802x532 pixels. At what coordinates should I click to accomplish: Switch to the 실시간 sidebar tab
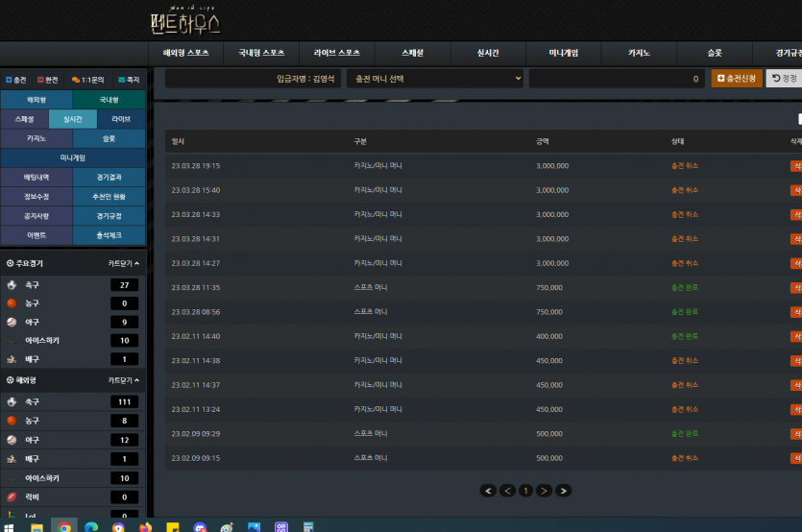point(73,119)
